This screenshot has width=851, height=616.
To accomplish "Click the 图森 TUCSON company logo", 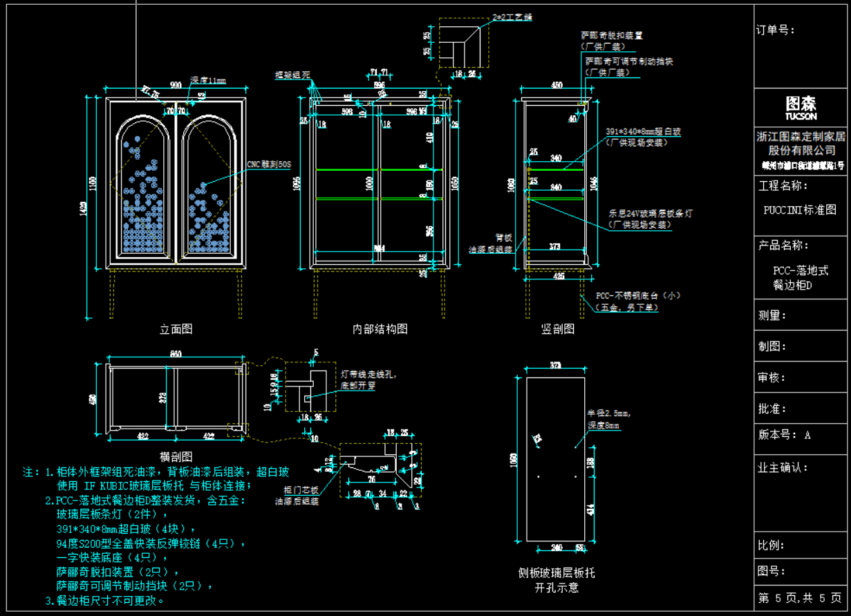I will [x=801, y=106].
